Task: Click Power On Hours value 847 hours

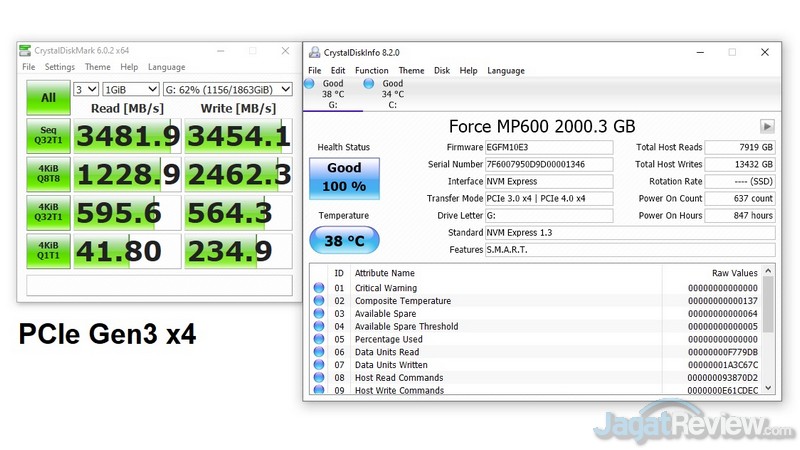Action: pos(740,215)
